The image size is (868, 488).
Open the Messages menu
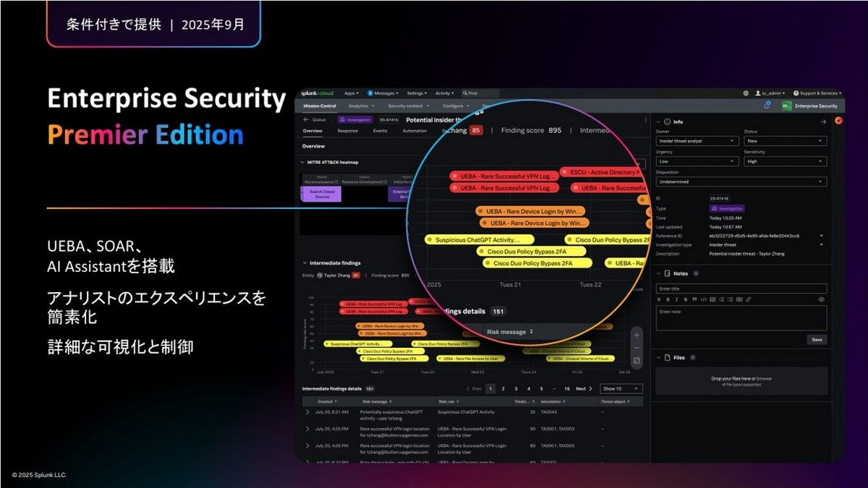point(384,93)
